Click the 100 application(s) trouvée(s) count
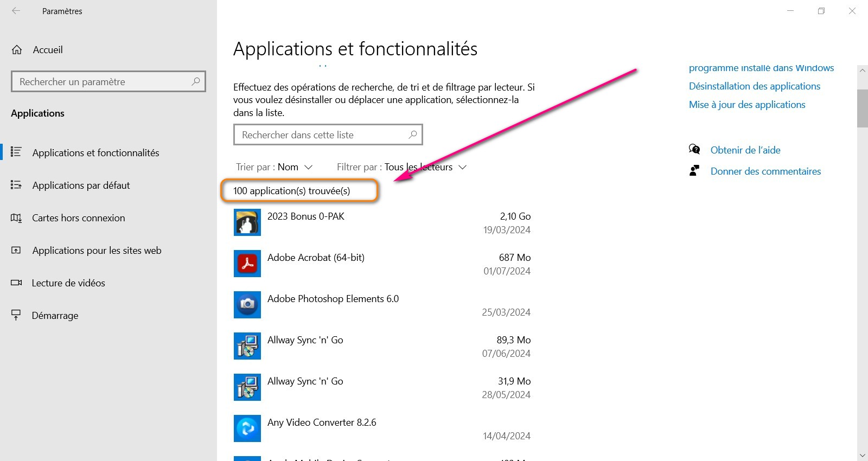The width and height of the screenshot is (868, 461). pos(292,191)
